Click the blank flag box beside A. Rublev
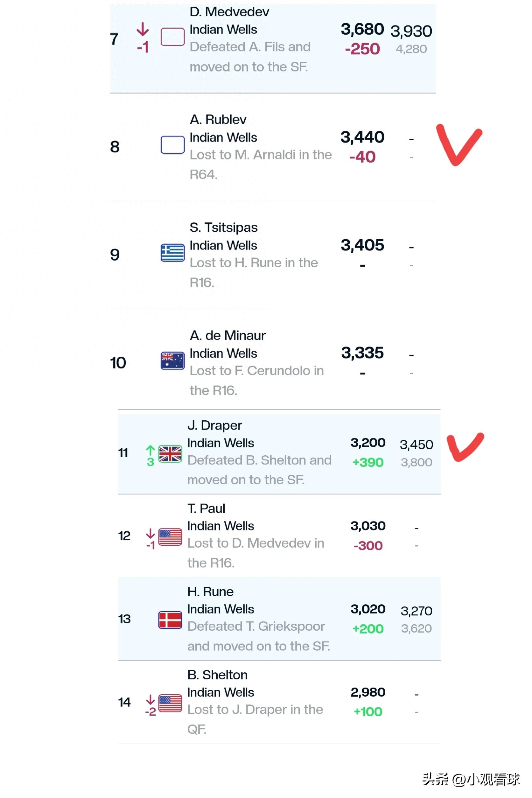 click(x=172, y=145)
